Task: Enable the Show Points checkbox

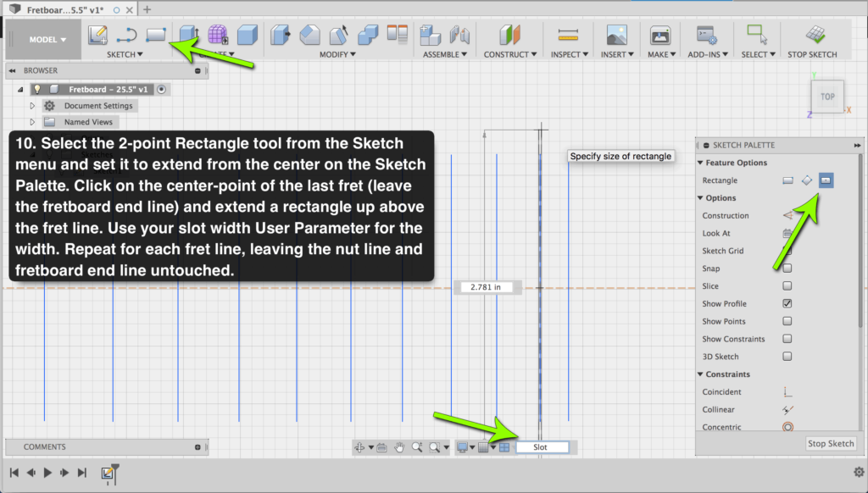Action: pyautogui.click(x=787, y=321)
